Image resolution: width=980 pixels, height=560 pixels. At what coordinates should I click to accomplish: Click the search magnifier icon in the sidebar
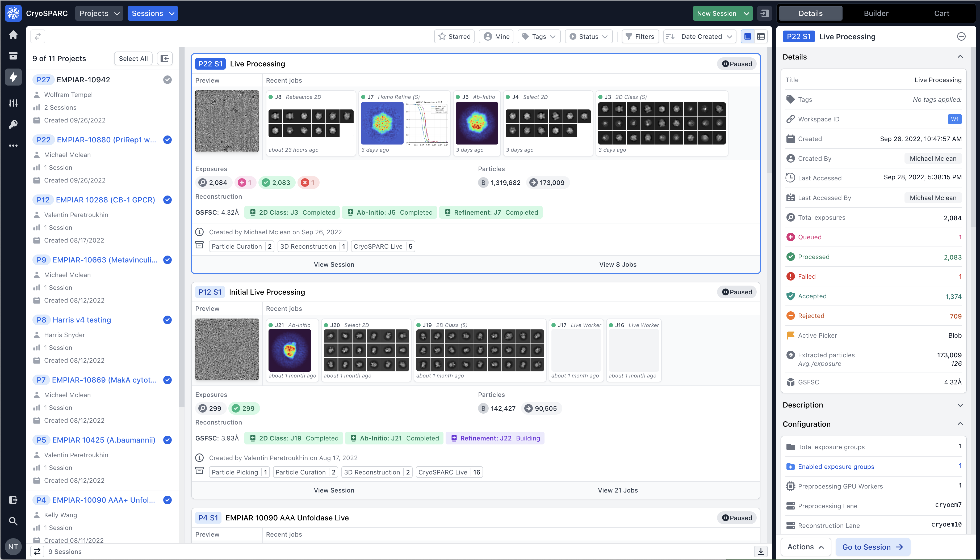click(x=13, y=521)
